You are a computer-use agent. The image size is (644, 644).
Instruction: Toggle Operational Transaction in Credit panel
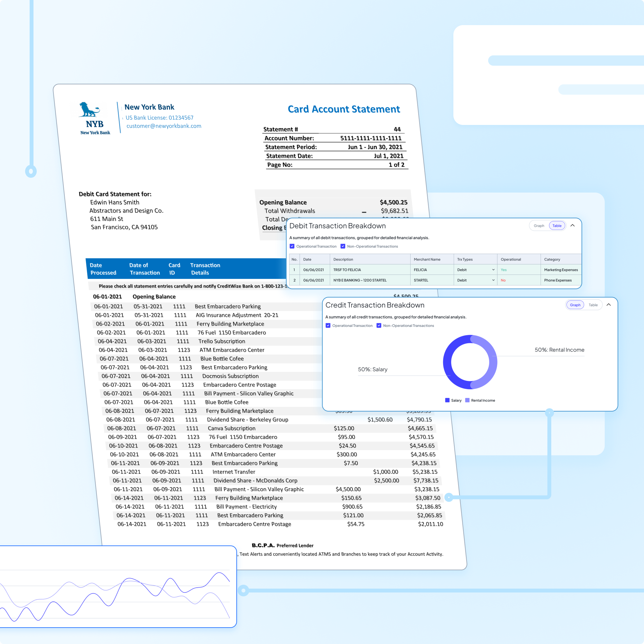[328, 326]
